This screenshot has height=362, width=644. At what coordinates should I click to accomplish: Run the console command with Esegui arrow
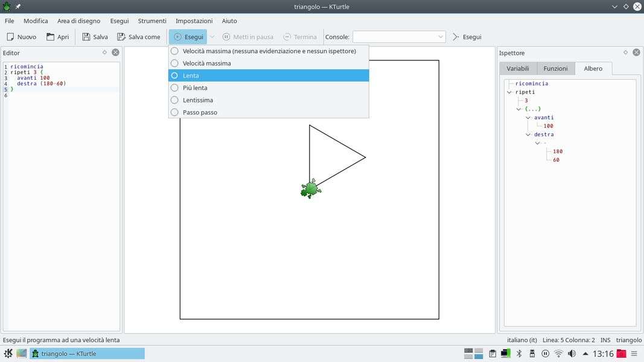(456, 37)
